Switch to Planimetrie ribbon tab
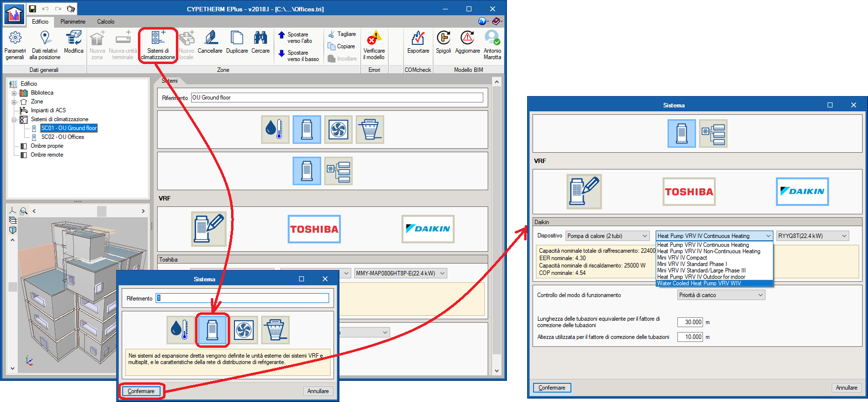 pos(73,22)
